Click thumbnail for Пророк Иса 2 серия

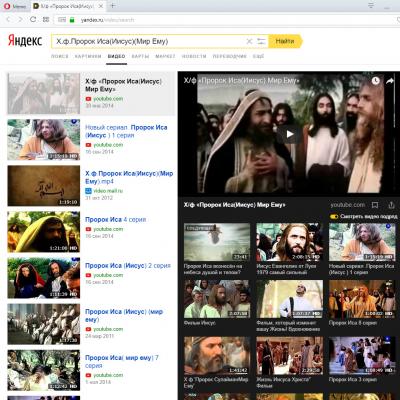(x=44, y=278)
